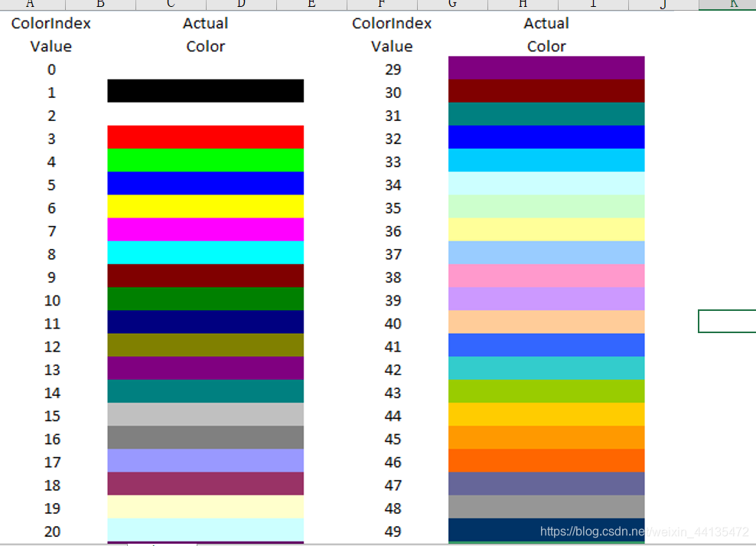Click the teal swatch for ColorIndex 31

point(546,114)
